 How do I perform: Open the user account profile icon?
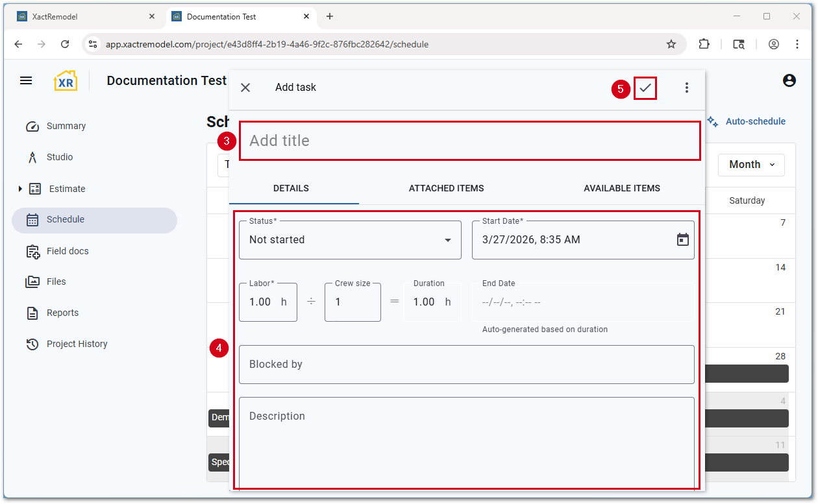pyautogui.click(x=789, y=80)
